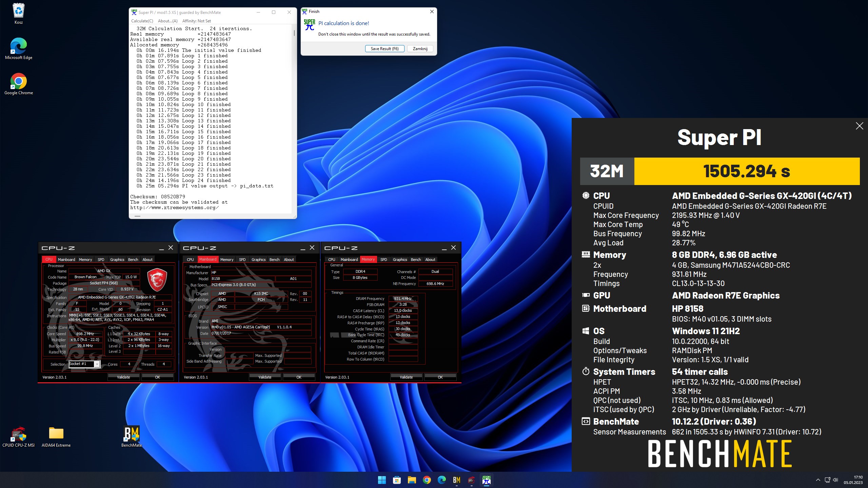The width and height of the screenshot is (868, 488).
Task: Open CPUID CPU-Z MSI desktop shortcut
Action: point(19,436)
